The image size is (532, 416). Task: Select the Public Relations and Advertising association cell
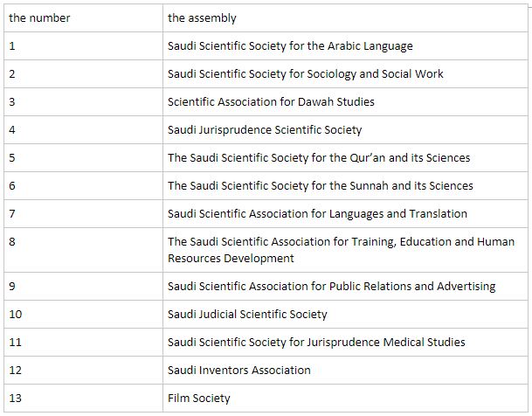[331, 286]
